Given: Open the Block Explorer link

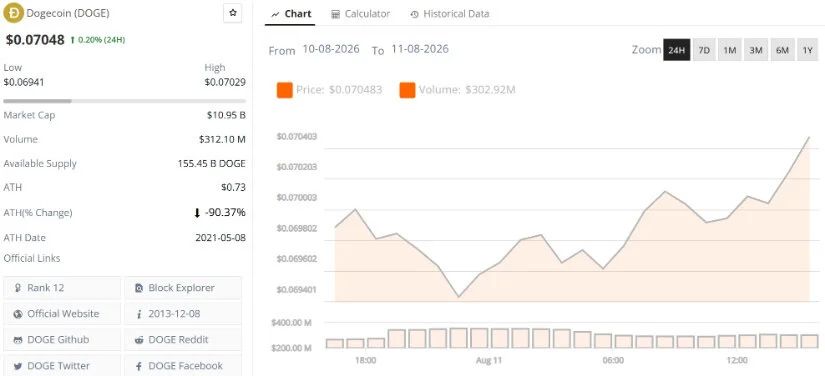Looking at the screenshot, I should pos(183,288).
